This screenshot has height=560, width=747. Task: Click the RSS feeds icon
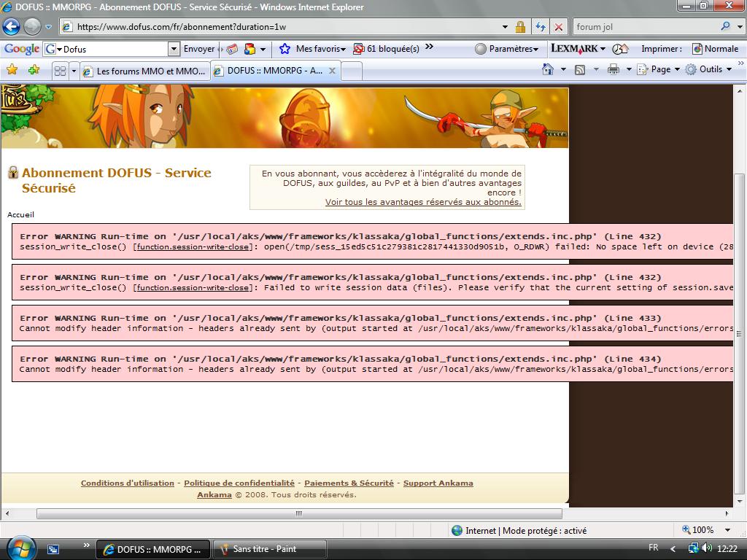580,69
